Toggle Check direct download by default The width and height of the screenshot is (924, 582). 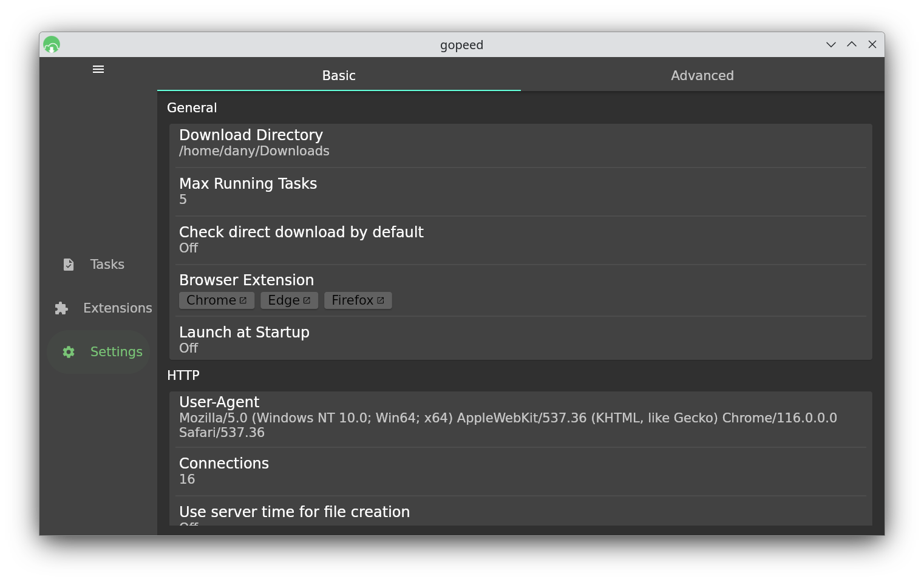[x=521, y=240]
